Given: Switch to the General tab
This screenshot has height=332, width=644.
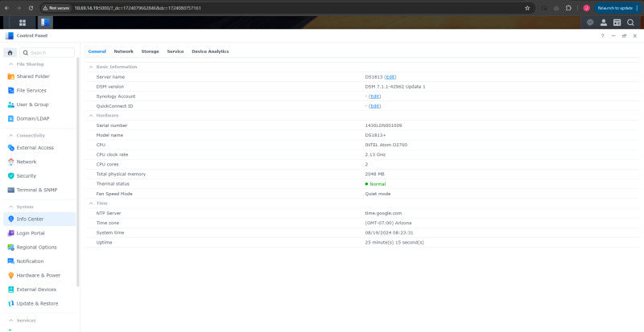Looking at the screenshot, I should (97, 51).
